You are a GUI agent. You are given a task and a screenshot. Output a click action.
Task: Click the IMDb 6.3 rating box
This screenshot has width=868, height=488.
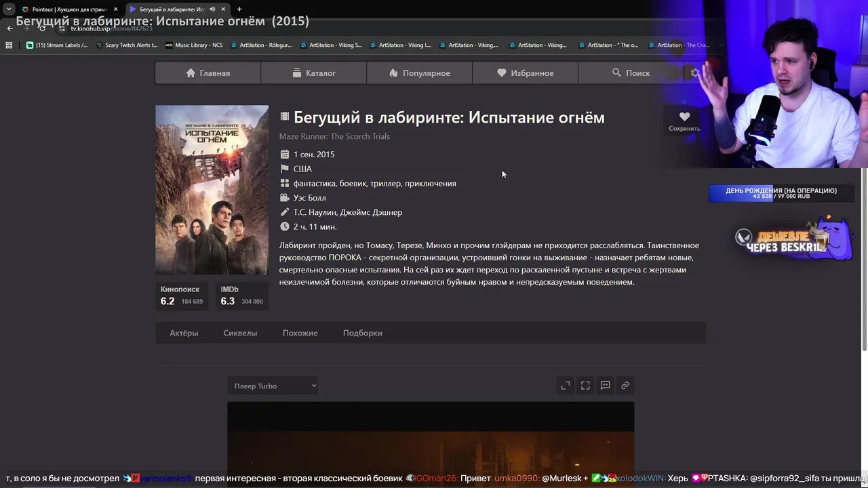click(242, 296)
